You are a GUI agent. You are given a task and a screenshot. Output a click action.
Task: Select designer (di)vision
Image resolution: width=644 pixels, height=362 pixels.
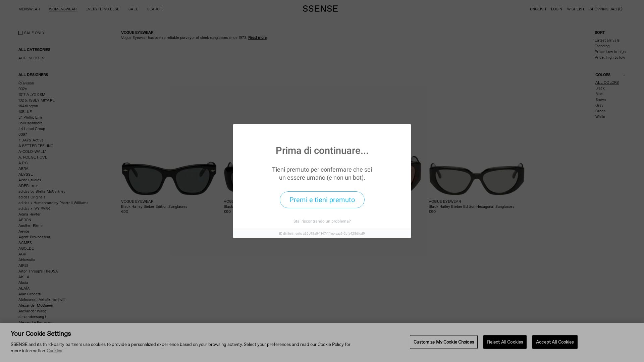coord(26,83)
